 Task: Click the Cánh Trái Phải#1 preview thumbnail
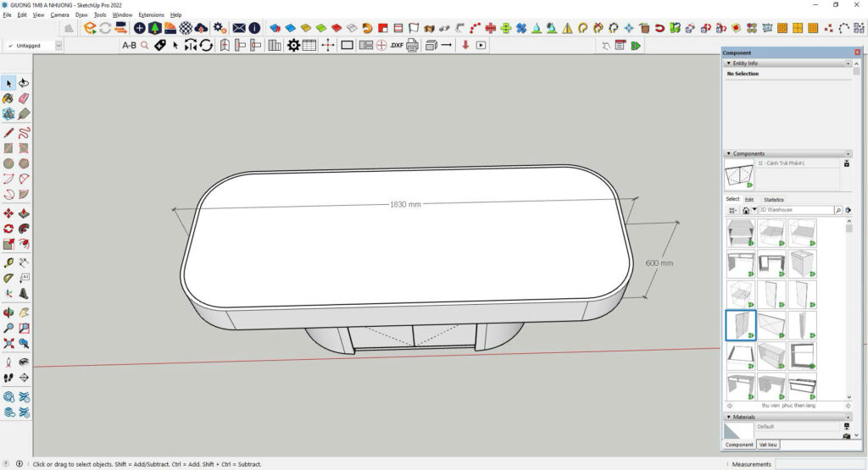click(739, 174)
